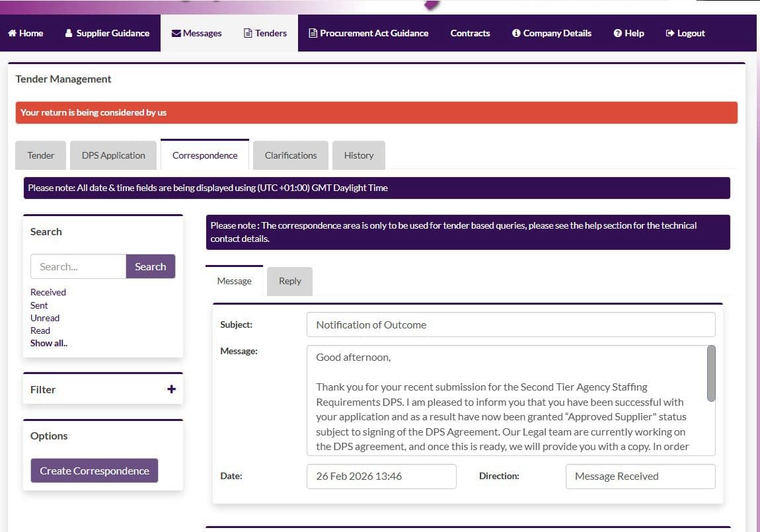760x532 pixels.
Task: Open Home in the navigation bar
Action: [x=26, y=33]
